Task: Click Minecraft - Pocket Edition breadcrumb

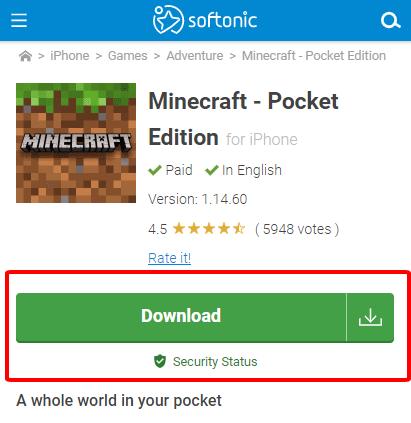Action: [x=314, y=56]
